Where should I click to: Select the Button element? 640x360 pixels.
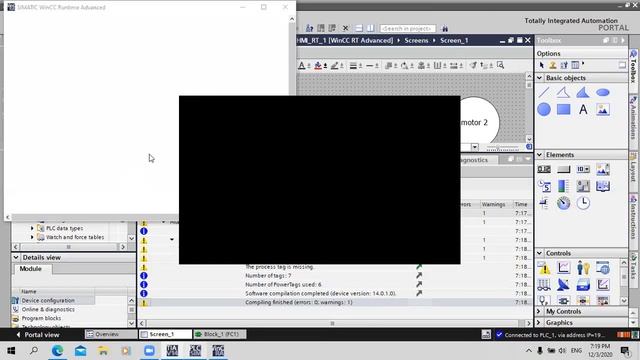click(563, 169)
